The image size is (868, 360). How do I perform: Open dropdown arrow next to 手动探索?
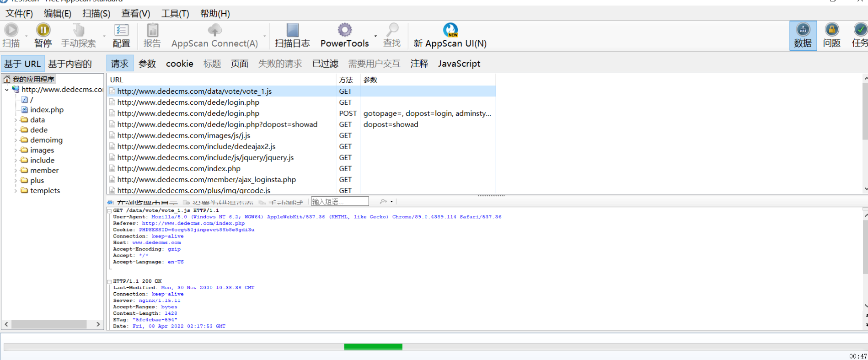point(104,36)
